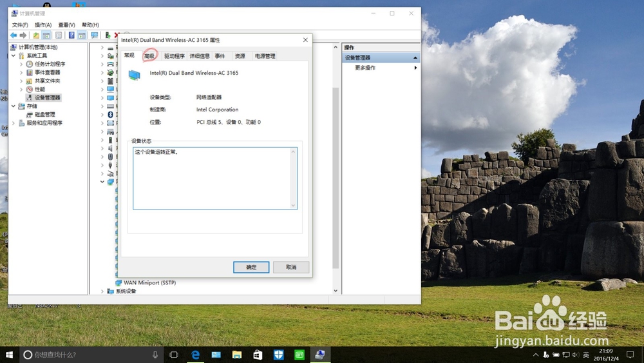Select 磁盘管理 in the left tree

coord(45,114)
